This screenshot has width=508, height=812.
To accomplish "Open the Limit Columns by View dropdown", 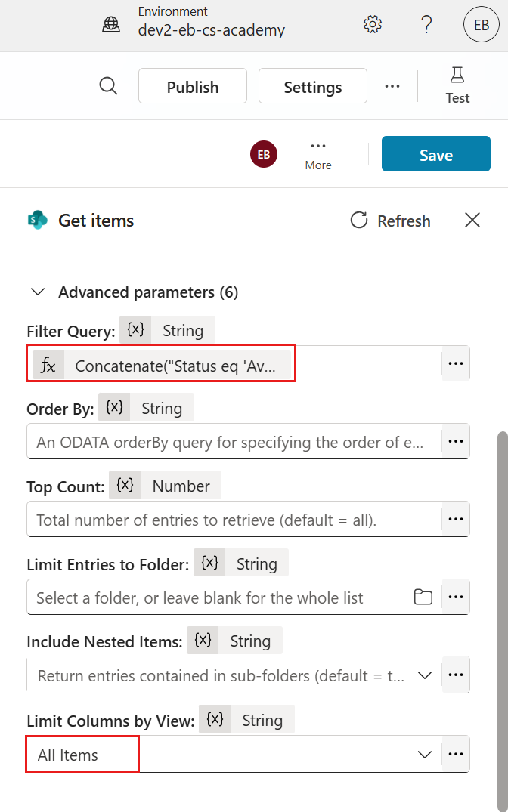I will [425, 754].
